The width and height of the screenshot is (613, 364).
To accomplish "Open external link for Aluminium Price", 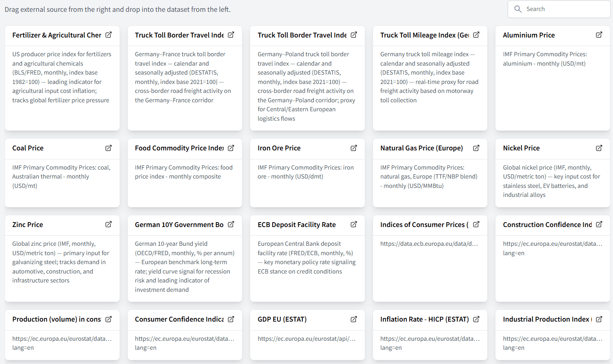I will tap(599, 35).
